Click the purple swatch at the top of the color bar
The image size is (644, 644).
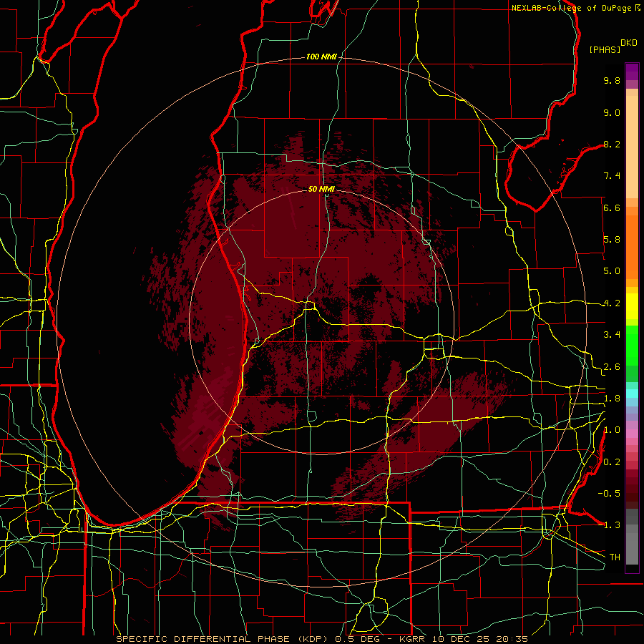(x=632, y=72)
